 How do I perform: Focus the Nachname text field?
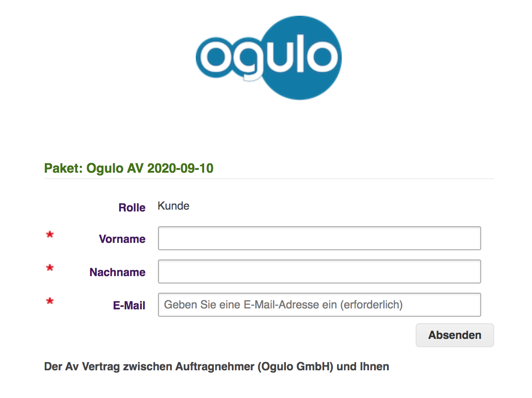pos(319,271)
